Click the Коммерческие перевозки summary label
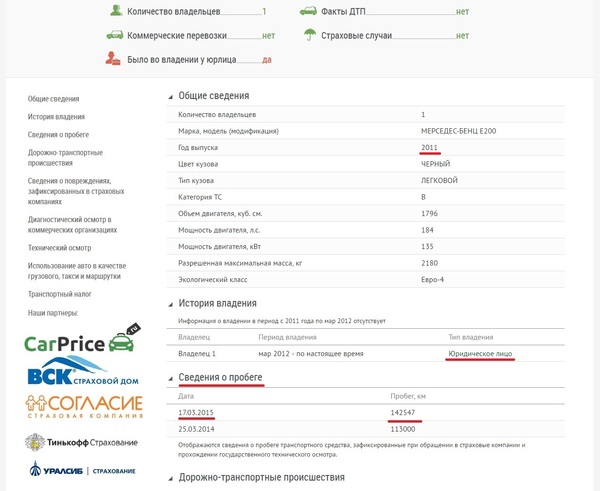This screenshot has width=600, height=491. pos(177,36)
